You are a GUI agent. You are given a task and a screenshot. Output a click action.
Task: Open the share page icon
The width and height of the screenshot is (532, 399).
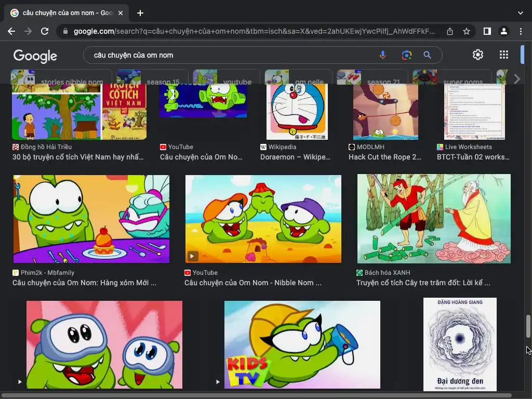(450, 31)
